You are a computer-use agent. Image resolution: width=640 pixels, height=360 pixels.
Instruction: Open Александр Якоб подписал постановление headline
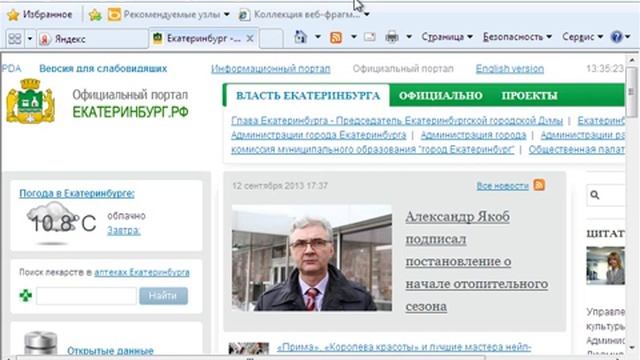(x=477, y=261)
